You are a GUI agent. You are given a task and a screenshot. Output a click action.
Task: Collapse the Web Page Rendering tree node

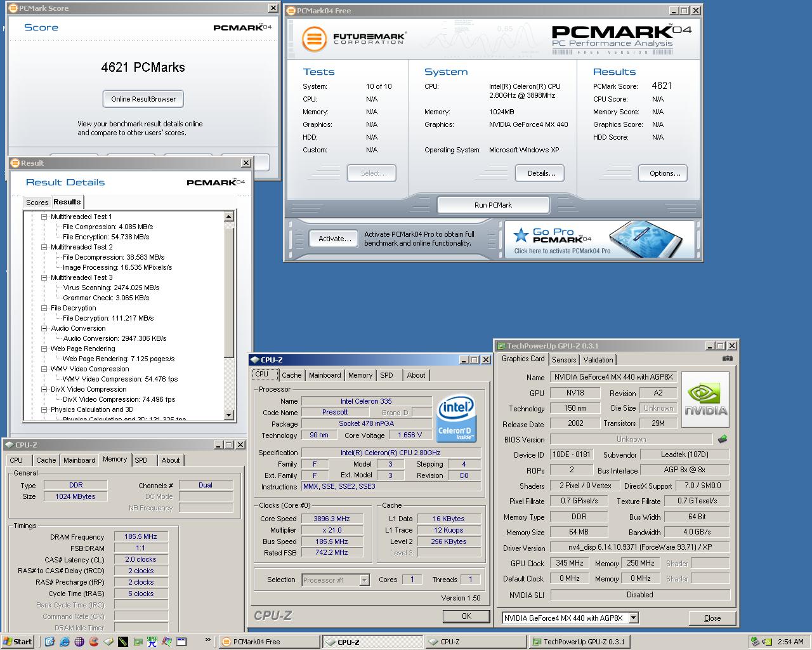pyautogui.click(x=44, y=348)
